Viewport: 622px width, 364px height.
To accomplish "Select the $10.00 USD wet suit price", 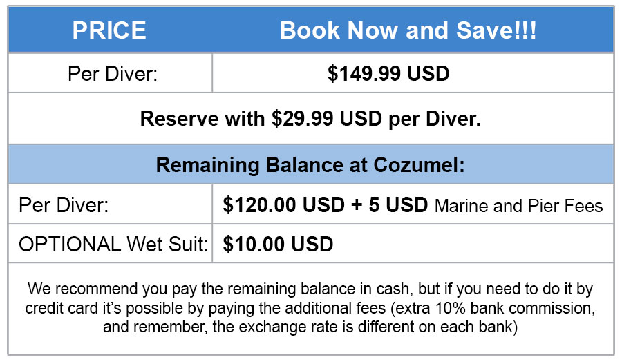I will 278,244.
